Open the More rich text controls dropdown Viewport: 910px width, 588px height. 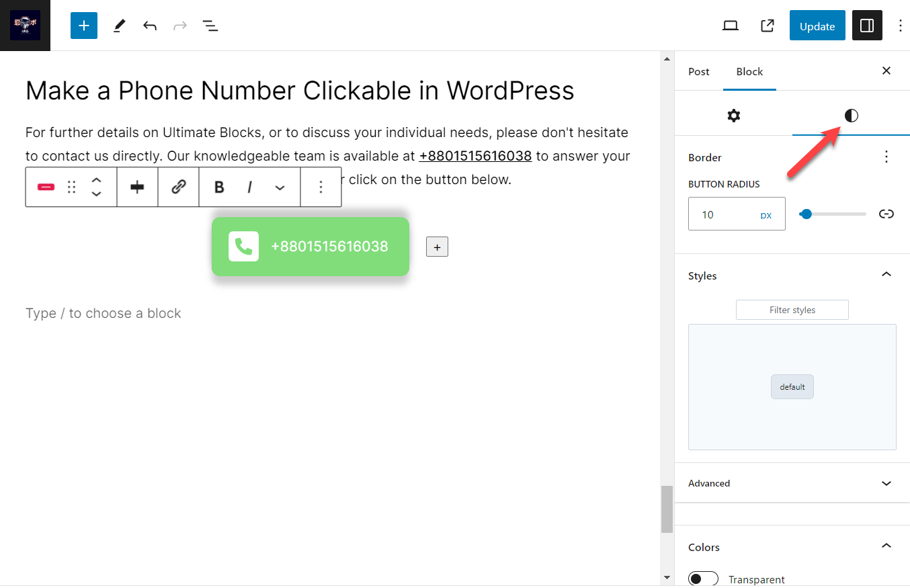pos(280,187)
